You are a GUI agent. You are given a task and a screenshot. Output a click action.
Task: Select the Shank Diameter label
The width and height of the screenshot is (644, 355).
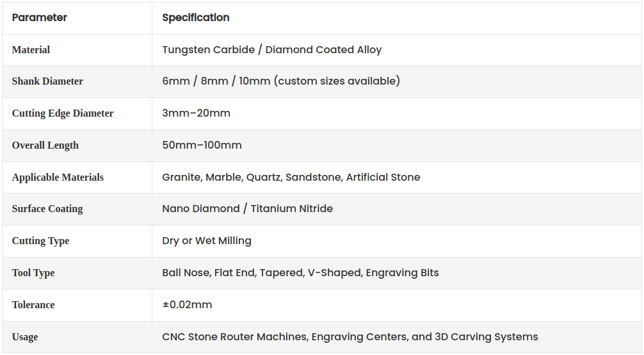(x=47, y=81)
